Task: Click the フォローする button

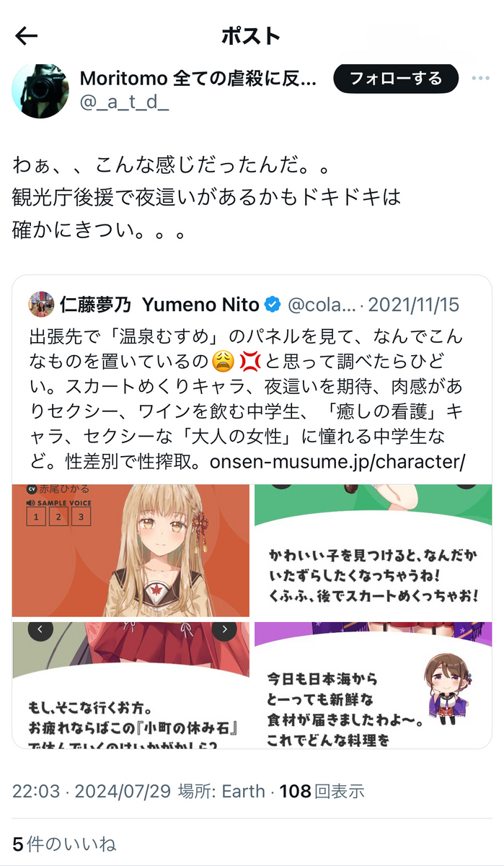Action: (x=396, y=79)
